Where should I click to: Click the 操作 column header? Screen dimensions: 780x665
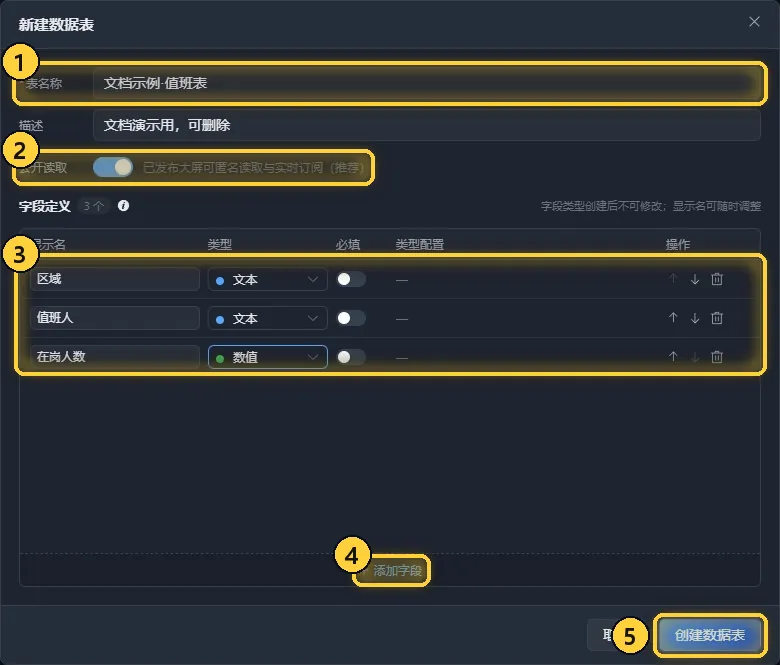coord(678,244)
